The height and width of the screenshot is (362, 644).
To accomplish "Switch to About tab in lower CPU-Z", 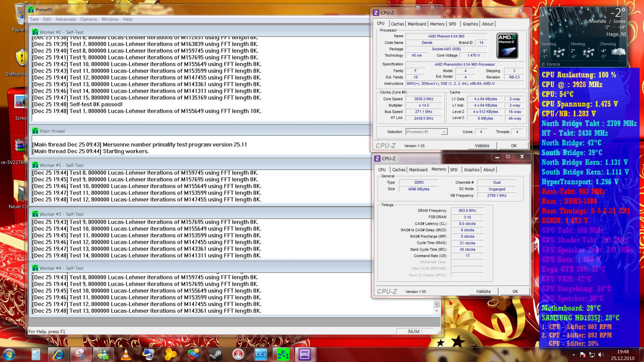I will click(489, 170).
